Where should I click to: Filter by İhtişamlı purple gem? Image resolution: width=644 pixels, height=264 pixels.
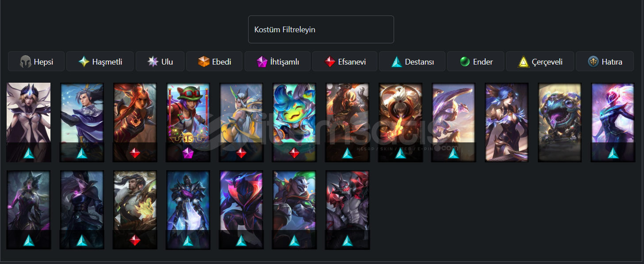click(x=277, y=61)
